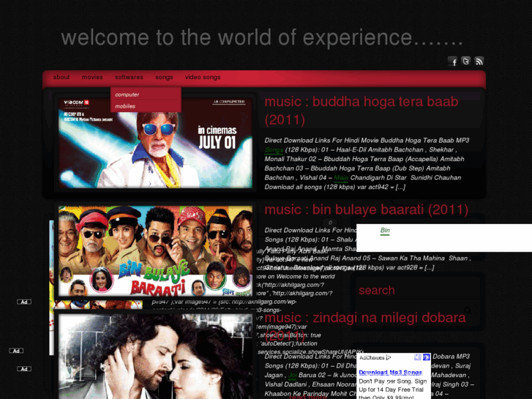This screenshot has width=532, height=399.
Task: Click the Bin Bulaye Baraati poster thumbnail
Action: 155,251
